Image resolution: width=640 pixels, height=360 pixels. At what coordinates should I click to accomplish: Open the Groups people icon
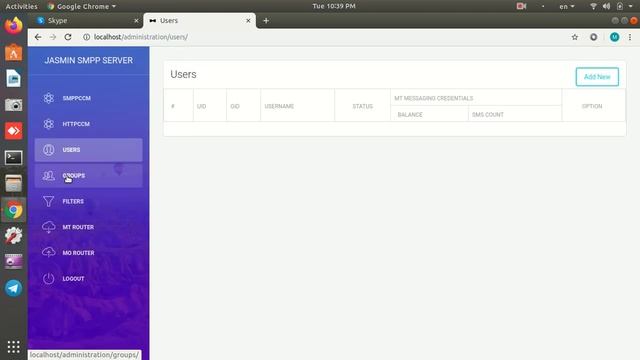point(49,176)
